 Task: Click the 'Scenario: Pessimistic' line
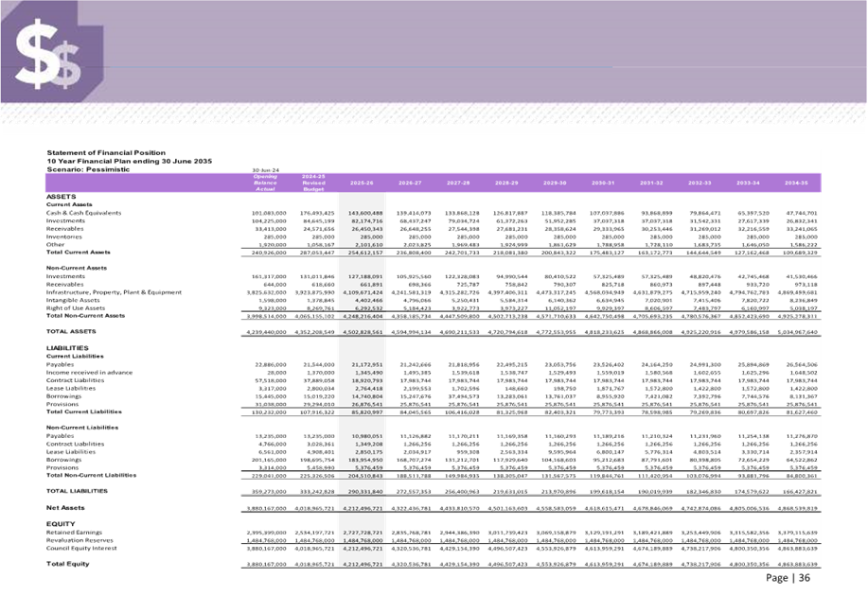(x=88, y=169)
